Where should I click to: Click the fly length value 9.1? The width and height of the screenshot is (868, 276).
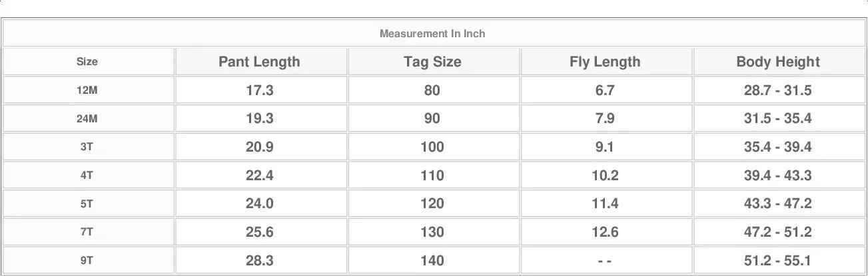coord(605,148)
